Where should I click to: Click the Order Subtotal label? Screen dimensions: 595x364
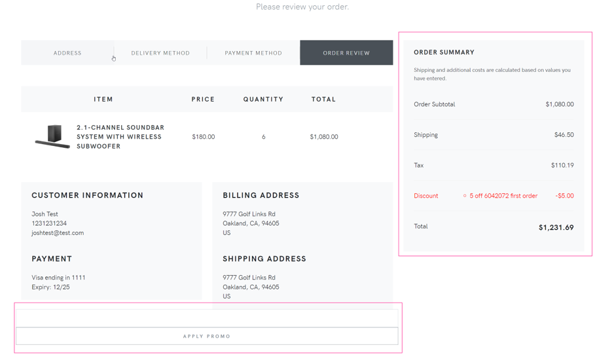(435, 104)
